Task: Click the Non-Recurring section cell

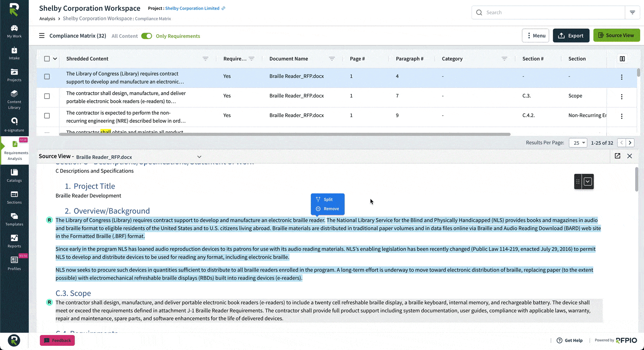Action: pos(587,115)
